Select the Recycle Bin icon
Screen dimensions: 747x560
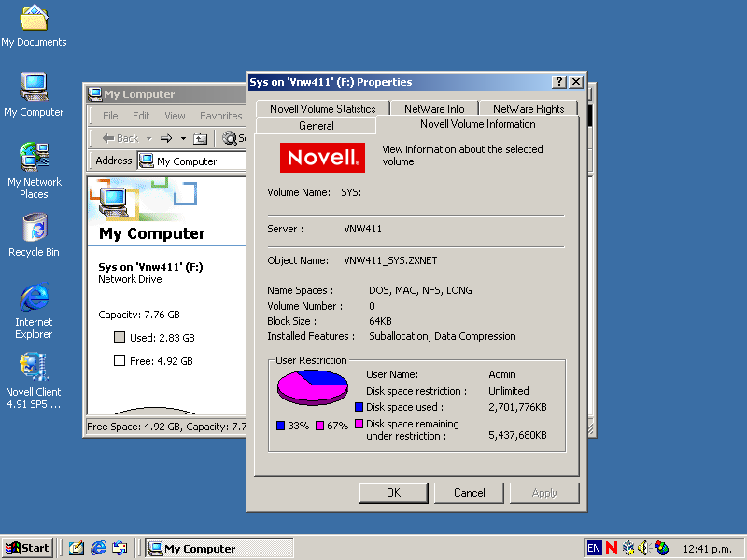[34, 235]
